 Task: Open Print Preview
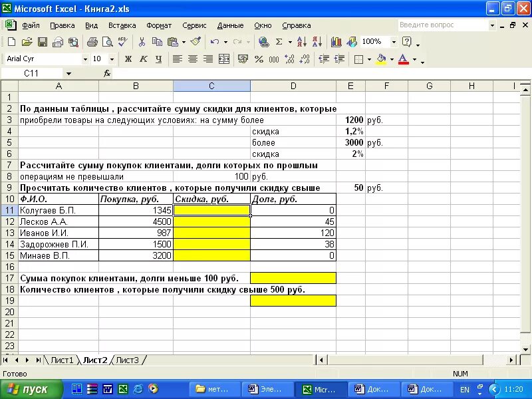(x=108, y=42)
